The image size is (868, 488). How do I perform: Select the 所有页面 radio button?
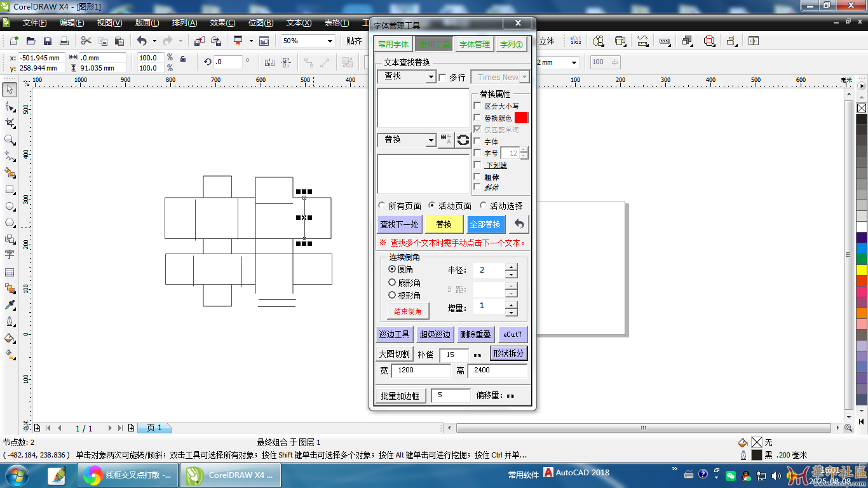pyautogui.click(x=382, y=206)
